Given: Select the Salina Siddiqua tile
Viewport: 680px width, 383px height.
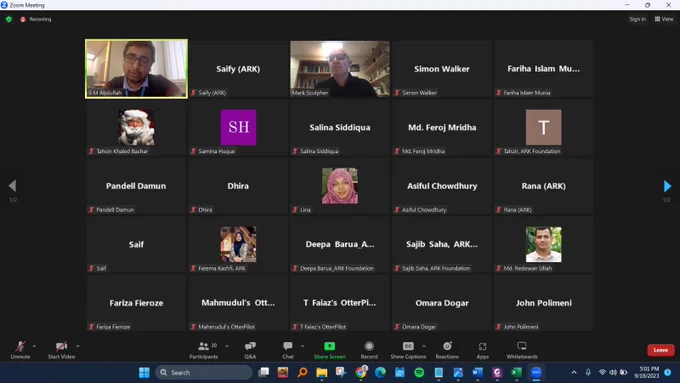Looking at the screenshot, I should click(340, 128).
